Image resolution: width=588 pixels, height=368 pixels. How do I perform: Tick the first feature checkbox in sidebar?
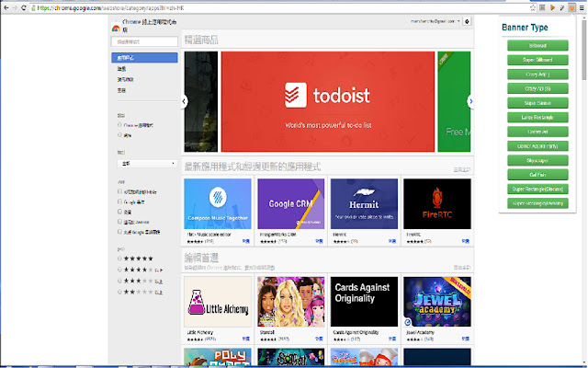[x=120, y=190]
